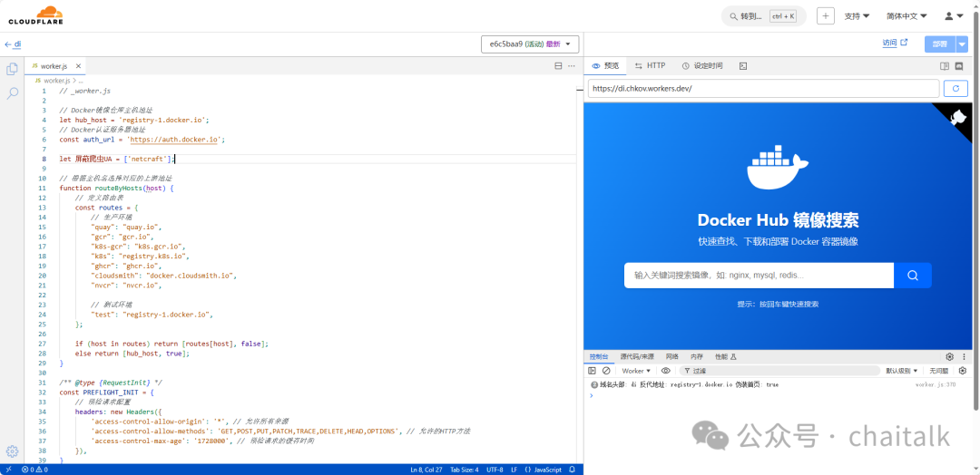The image size is (980, 475).
Task: Open DevTools settings gear in tab row
Action: click(949, 357)
